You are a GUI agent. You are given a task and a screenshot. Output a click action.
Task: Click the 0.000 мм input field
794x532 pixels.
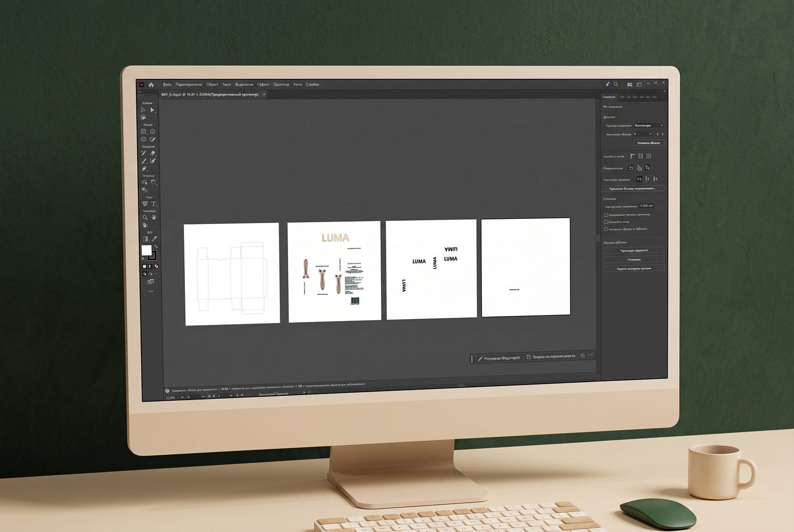coord(647,206)
